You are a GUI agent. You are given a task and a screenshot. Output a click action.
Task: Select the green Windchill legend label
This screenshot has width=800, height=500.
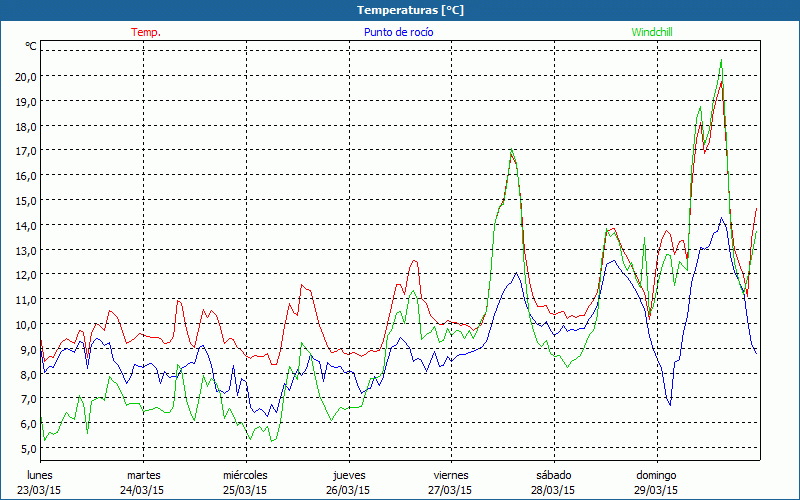coord(652,32)
